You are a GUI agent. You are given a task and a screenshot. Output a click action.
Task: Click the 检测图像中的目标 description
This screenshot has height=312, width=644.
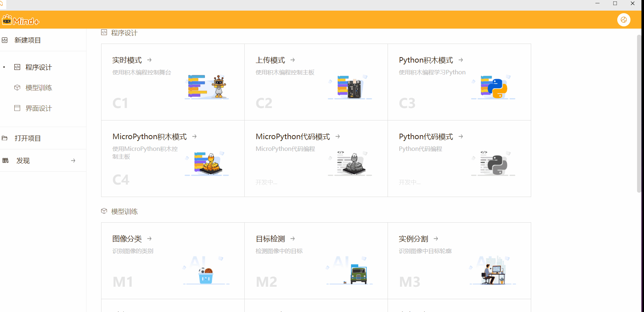pyautogui.click(x=279, y=251)
